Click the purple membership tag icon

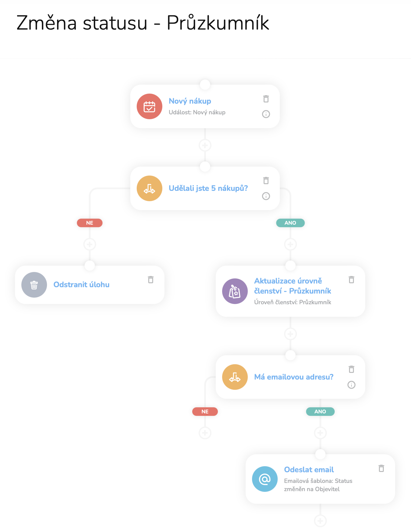(x=235, y=291)
